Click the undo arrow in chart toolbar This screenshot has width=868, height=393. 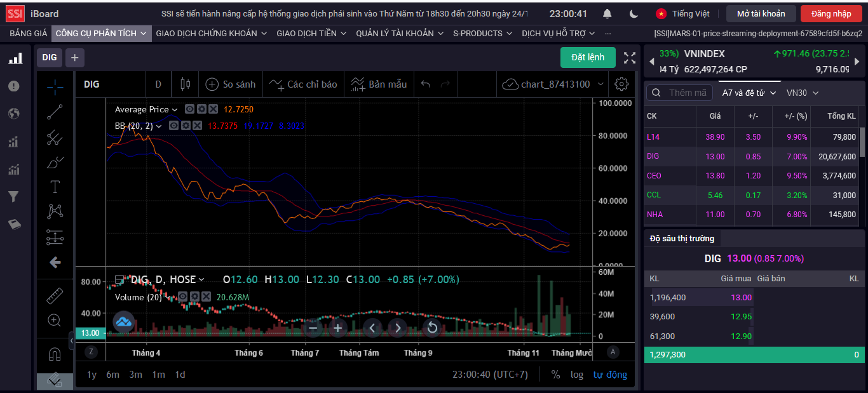click(x=426, y=84)
